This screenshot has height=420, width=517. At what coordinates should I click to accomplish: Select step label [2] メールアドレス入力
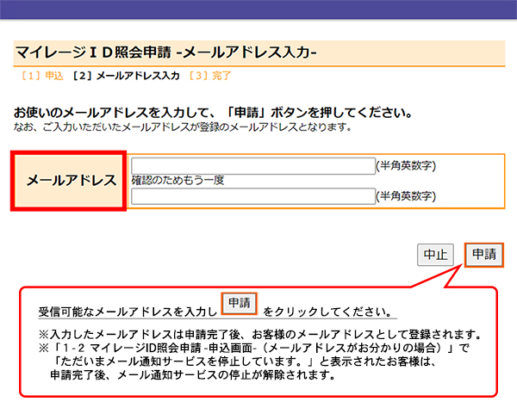coord(126,76)
